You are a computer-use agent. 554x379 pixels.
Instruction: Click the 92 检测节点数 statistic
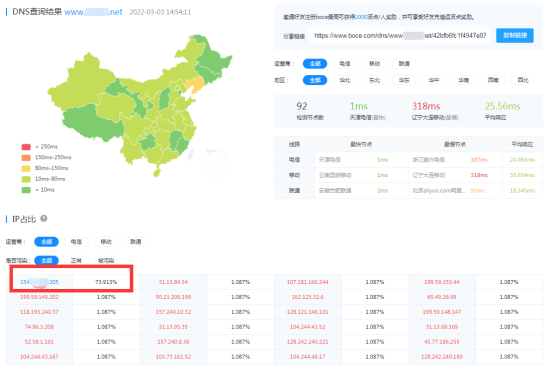point(310,111)
